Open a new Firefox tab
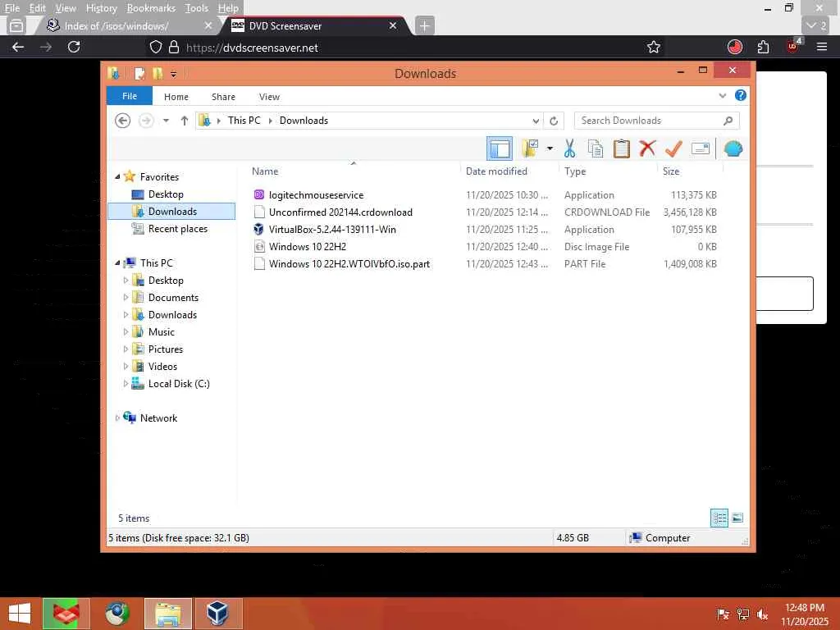This screenshot has width=840, height=630. tap(424, 25)
